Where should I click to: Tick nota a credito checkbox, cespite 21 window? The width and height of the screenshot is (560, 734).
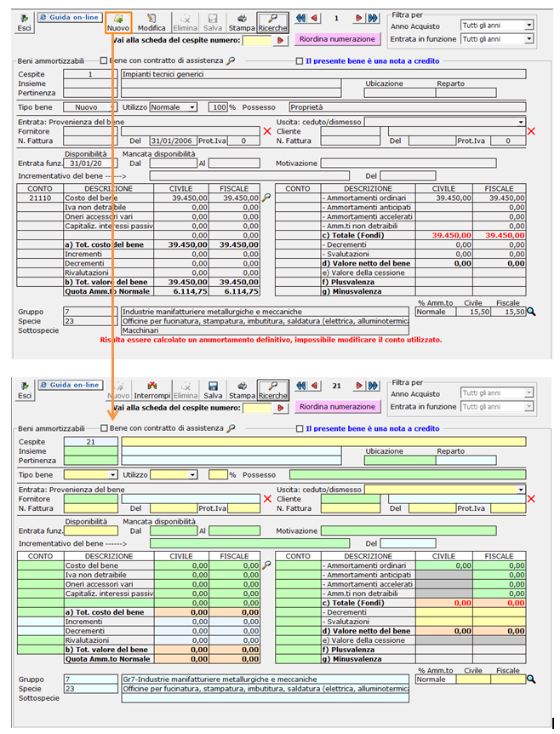[300, 428]
